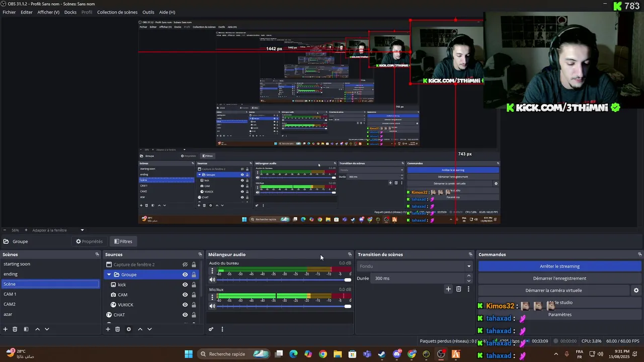Hide the kick source

point(185,285)
